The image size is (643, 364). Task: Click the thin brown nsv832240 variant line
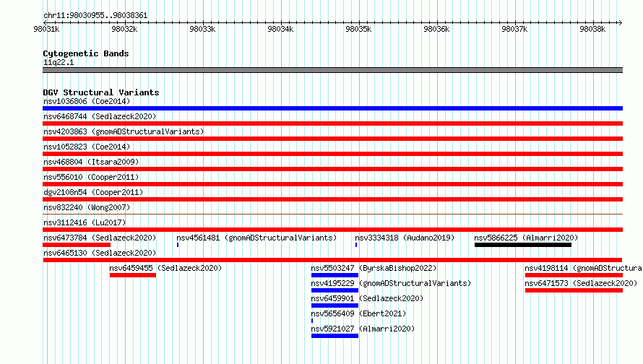[332, 214]
